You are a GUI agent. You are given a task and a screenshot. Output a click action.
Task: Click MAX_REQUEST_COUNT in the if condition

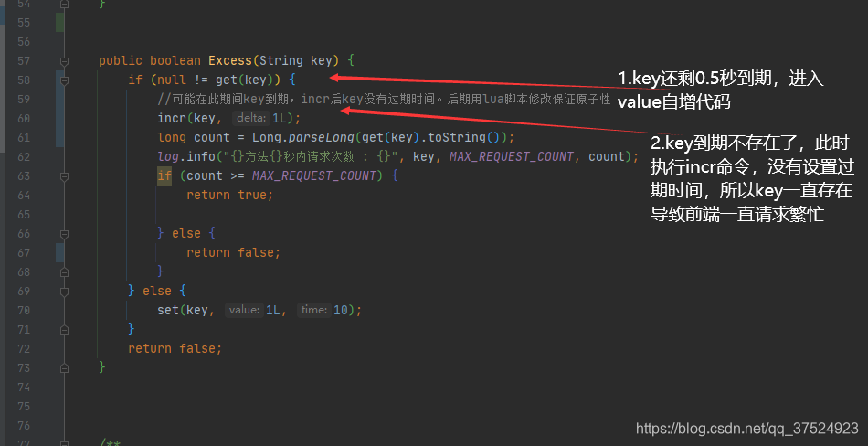(x=314, y=175)
